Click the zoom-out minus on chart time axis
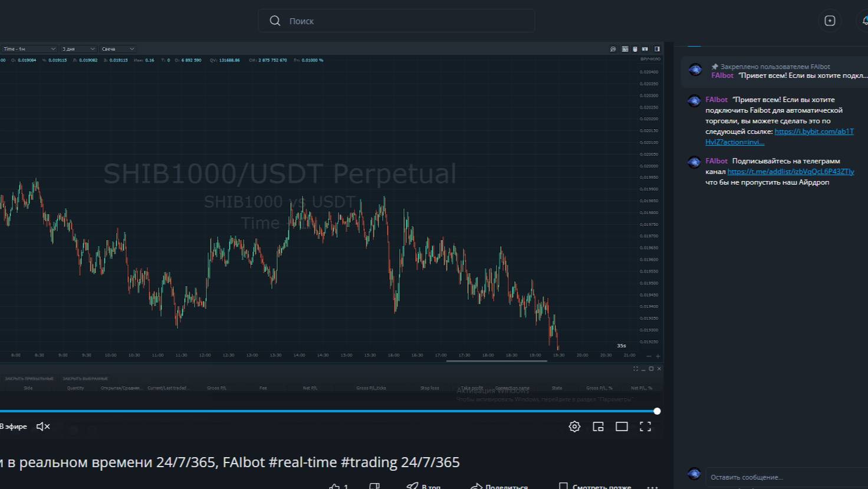The width and height of the screenshot is (868, 489). pos(649,356)
